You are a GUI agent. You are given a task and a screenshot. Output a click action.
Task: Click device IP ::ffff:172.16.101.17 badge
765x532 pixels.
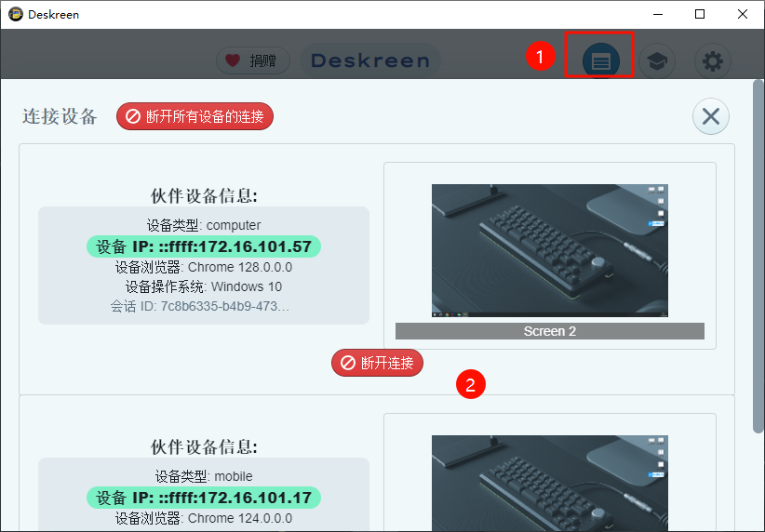click(x=204, y=498)
